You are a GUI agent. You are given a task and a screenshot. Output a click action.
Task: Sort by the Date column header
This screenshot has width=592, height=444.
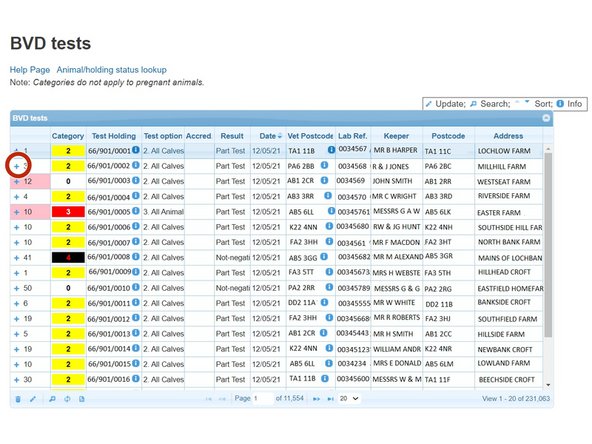268,136
